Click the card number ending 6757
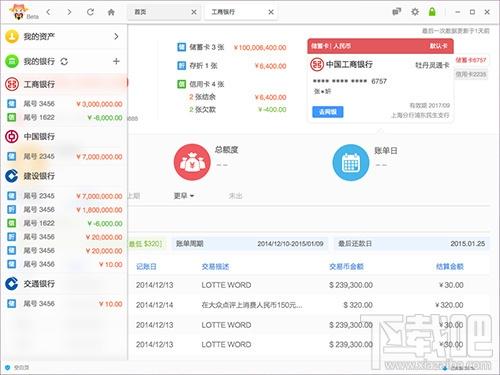The height and width of the screenshot is (375, 500). click(350, 81)
